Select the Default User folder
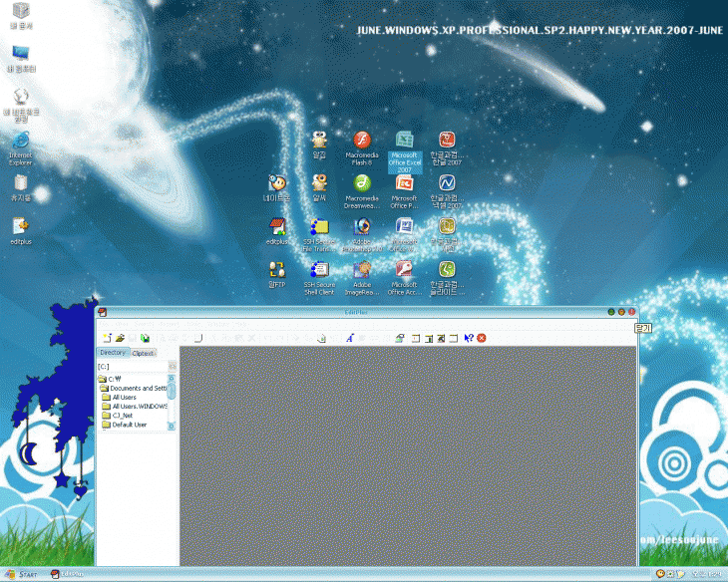 tap(129, 424)
